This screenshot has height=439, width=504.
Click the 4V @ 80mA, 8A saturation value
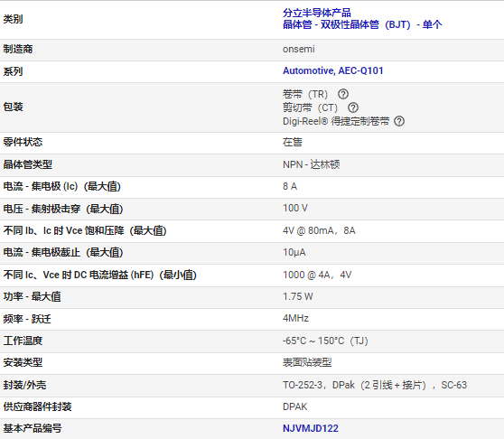pos(319,230)
